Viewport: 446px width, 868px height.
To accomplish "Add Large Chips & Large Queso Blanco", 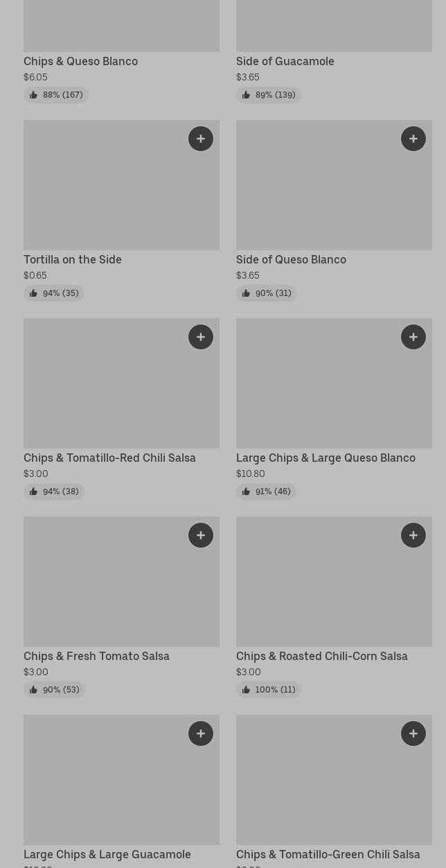I will coord(413,337).
